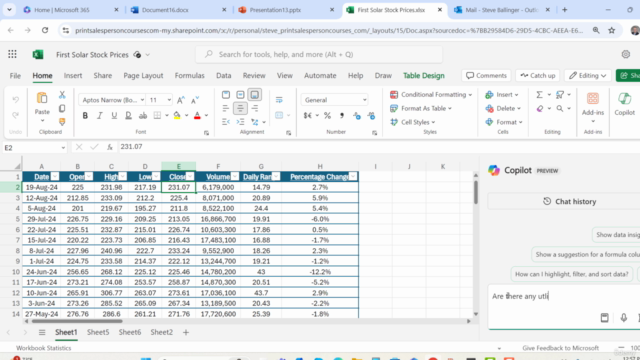
Task: Apply cell borders icon
Action: [x=157, y=116]
